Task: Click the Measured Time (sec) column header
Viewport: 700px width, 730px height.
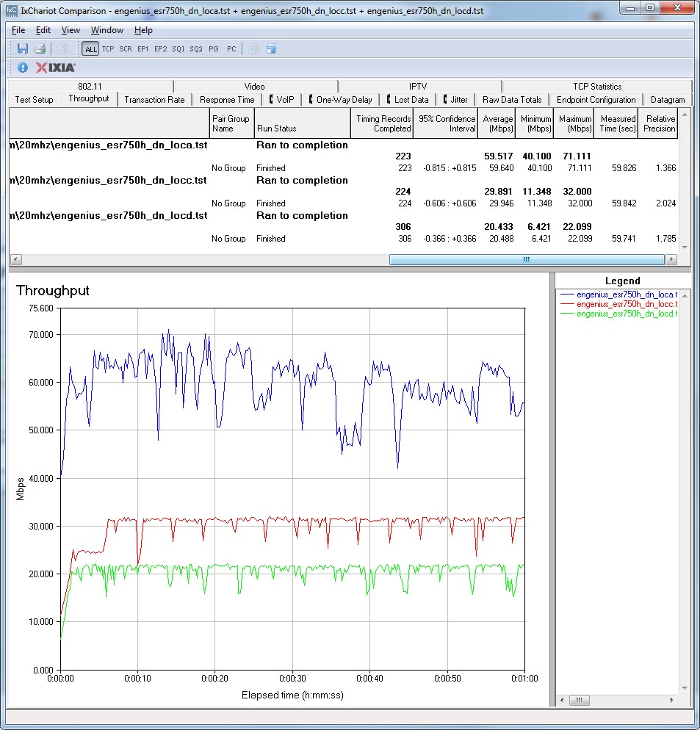Action: (616, 123)
